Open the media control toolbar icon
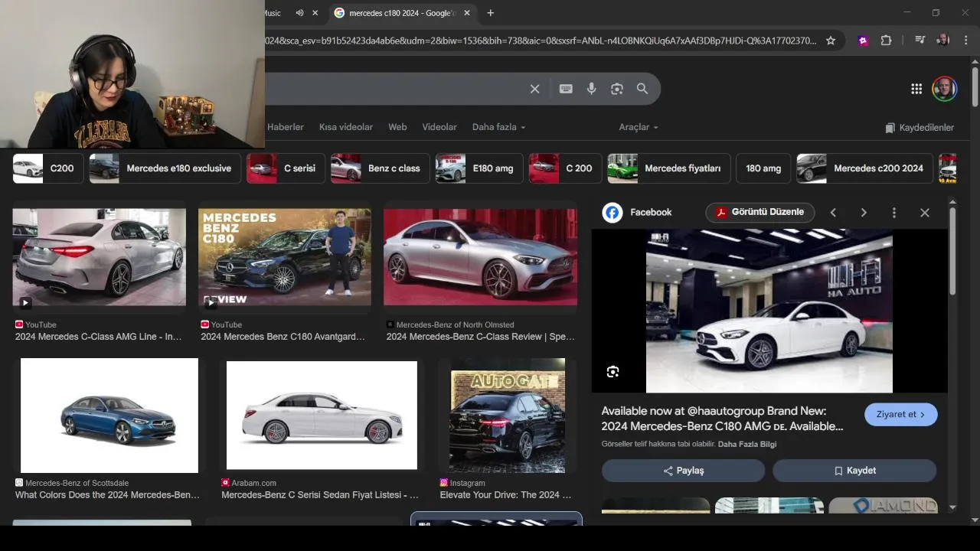 (x=920, y=41)
